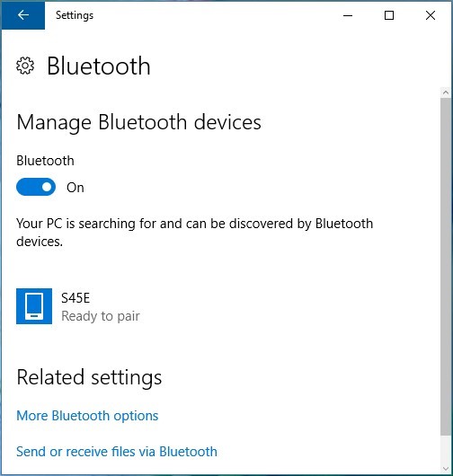Select the S45E device name
Screen dimensions: 453x476
75,298
